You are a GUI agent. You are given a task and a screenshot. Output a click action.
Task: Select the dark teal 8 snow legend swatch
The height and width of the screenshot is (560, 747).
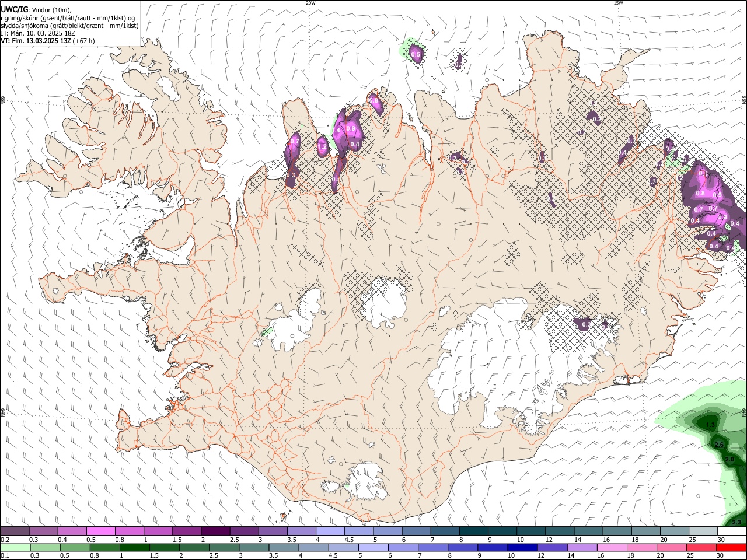coord(473,531)
